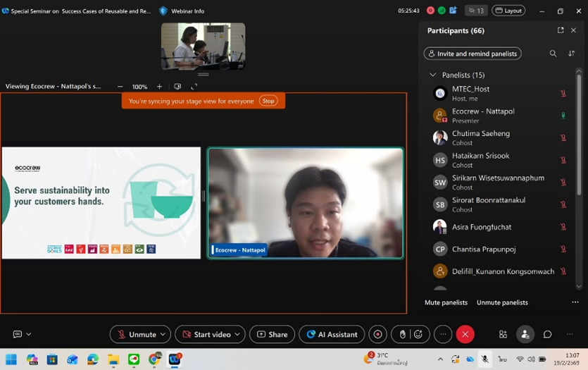588x370 pixels.
Task: Search participants with magnifier icon
Action: point(553,54)
